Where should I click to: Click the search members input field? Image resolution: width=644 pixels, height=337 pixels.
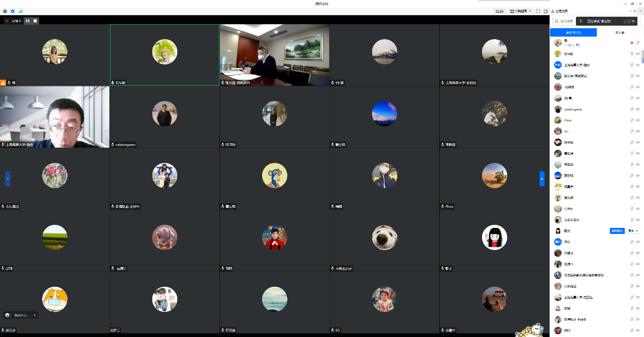point(565,21)
